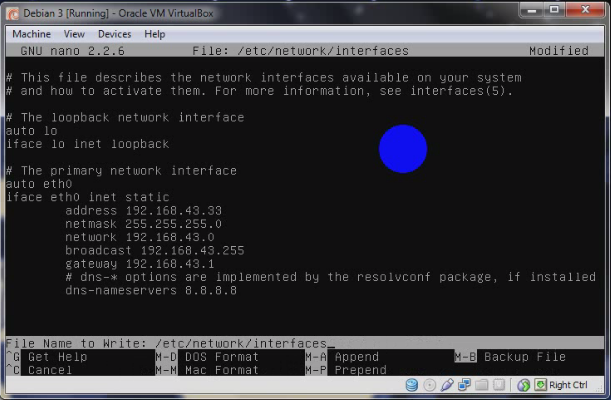
Task: Open the Machine menu
Action: pyautogui.click(x=32, y=34)
